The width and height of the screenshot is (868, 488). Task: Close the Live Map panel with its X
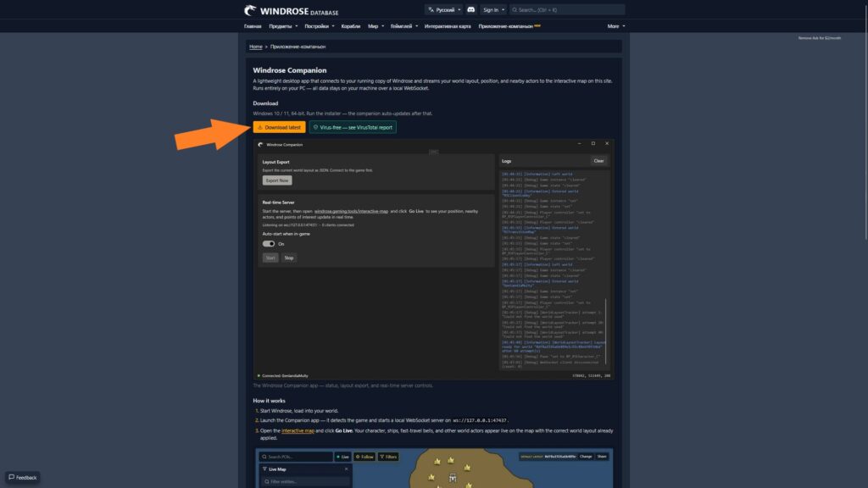(347, 469)
